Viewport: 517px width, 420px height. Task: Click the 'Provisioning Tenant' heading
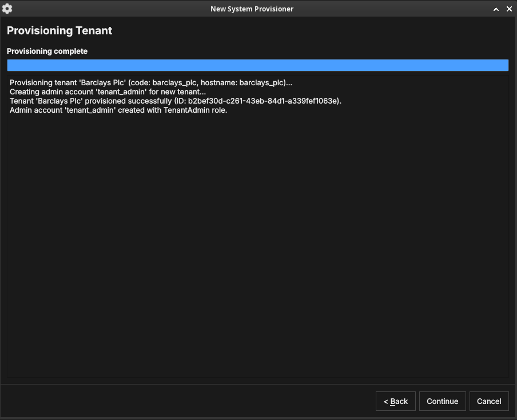(x=59, y=30)
